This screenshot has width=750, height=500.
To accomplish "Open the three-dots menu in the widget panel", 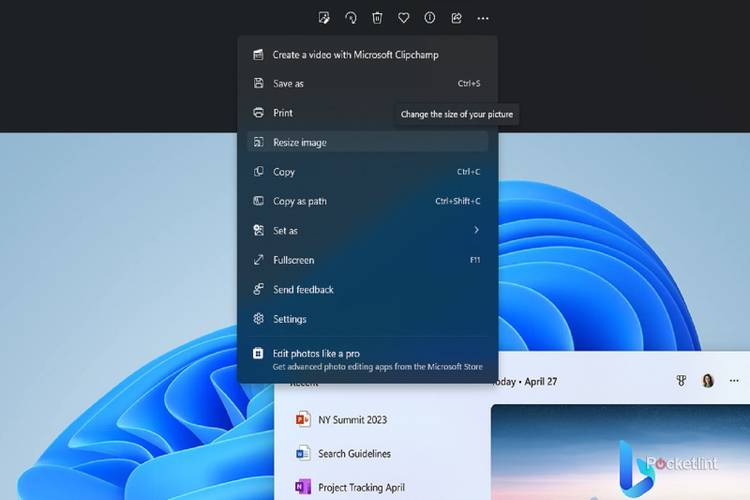I will [734, 381].
